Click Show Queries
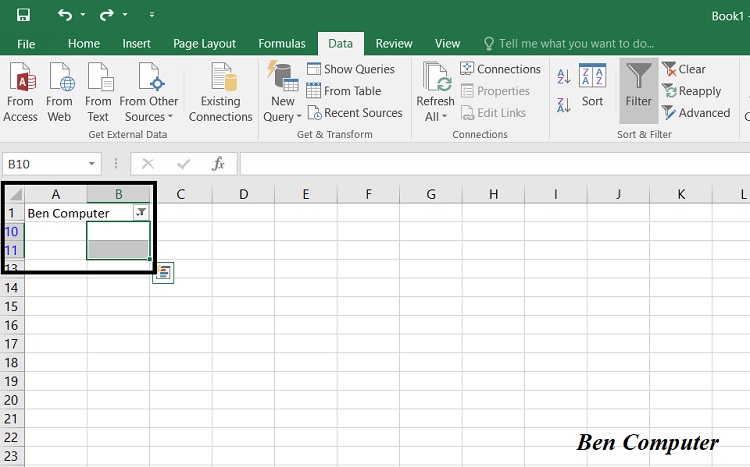Screen dimensions: 750x467 (x=351, y=69)
